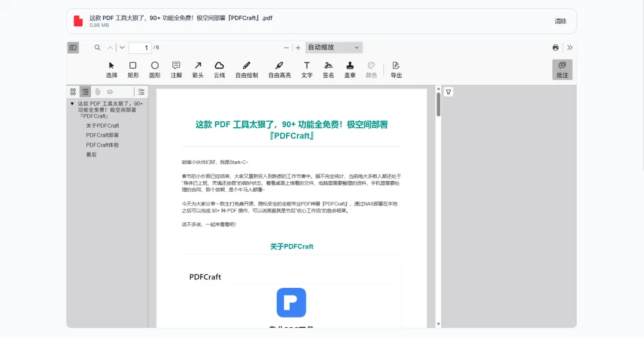Click the document vertical scrollbar thumb
The height and width of the screenshot is (338, 644).
point(438,105)
